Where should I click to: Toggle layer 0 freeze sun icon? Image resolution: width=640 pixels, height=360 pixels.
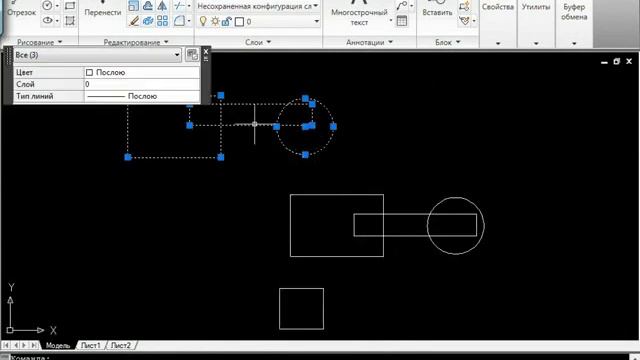[x=215, y=22]
